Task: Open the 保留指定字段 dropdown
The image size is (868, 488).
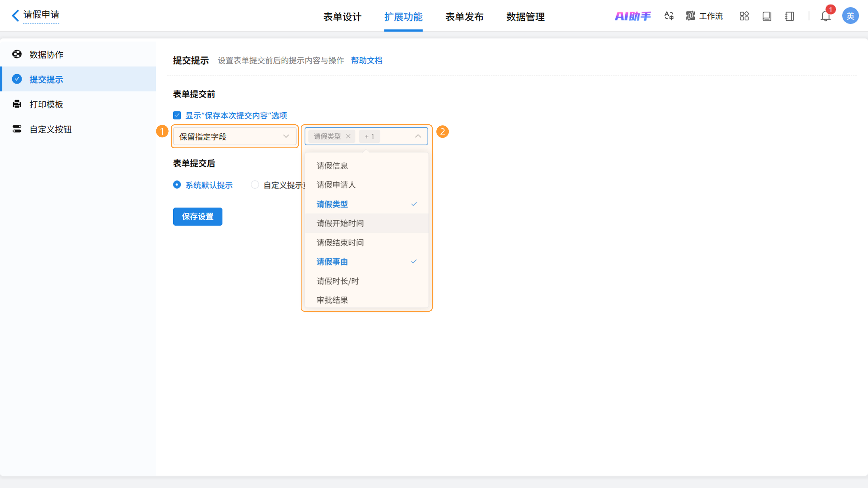Action: click(235, 137)
